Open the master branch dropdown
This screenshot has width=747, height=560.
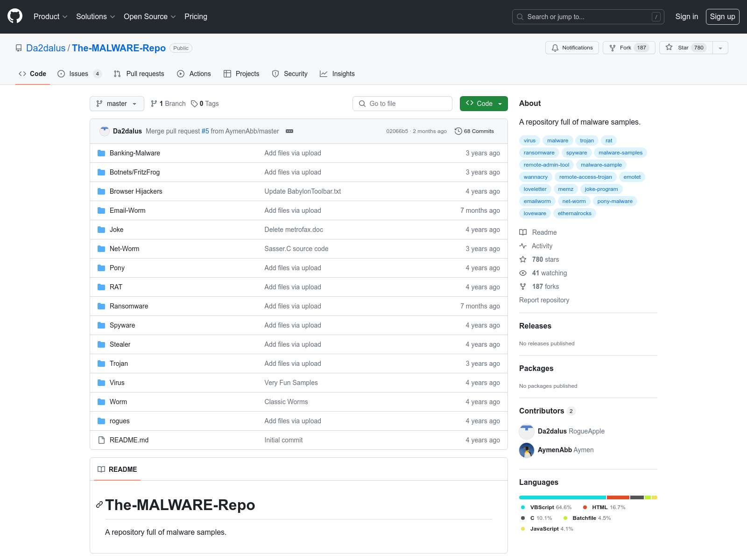click(x=117, y=104)
